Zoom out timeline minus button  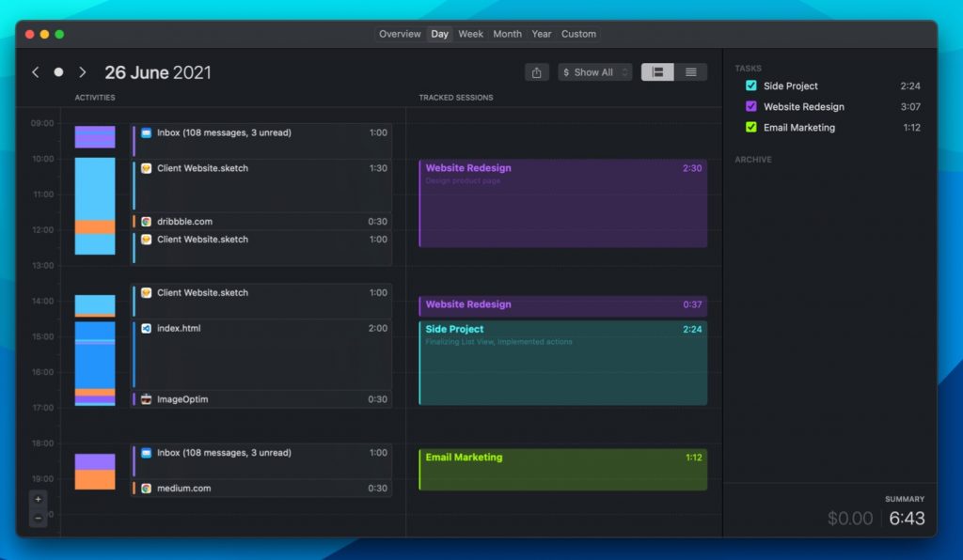pos(38,519)
